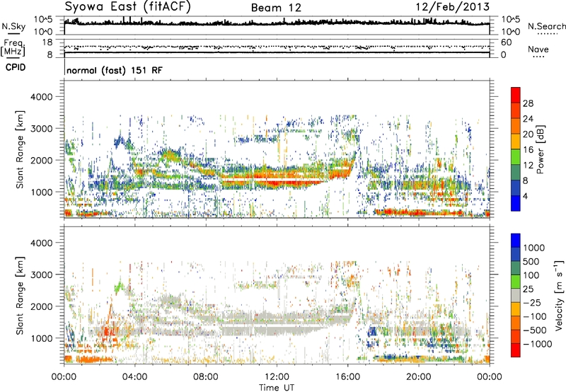Screen dimensions: 566x392
Task: Click '1000' on the velocity panel's range axis
Action: pos(41,338)
